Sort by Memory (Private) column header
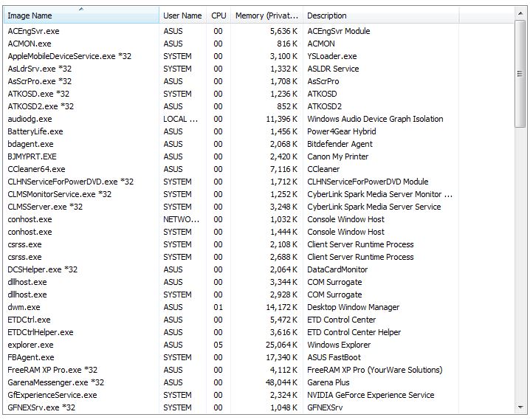Viewport: 530px width, 420px height. 266,16
